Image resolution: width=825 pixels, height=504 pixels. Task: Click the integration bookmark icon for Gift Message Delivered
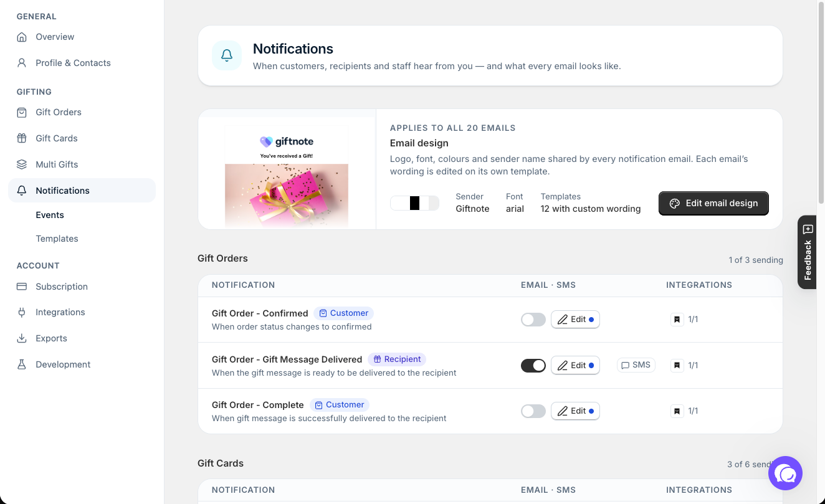click(x=677, y=365)
